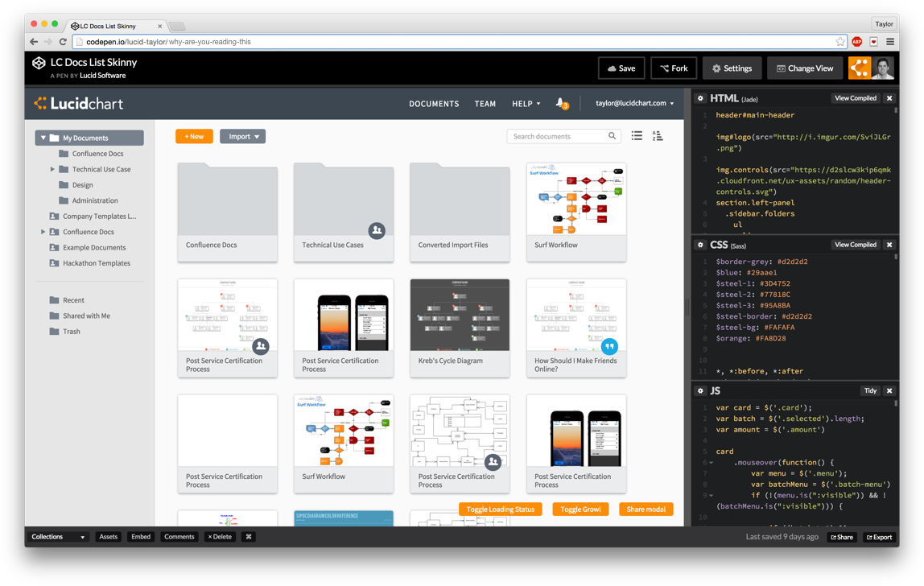Open the user profile photo
This screenshot has height=586, width=924.
pyautogui.click(x=883, y=68)
